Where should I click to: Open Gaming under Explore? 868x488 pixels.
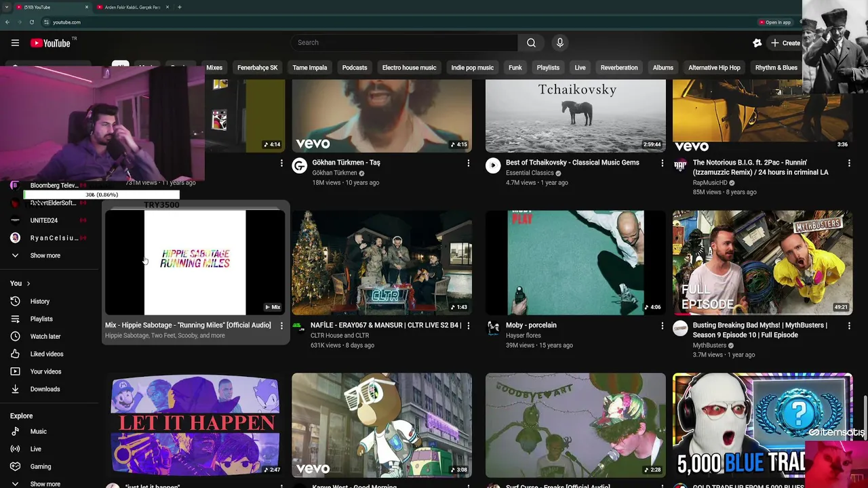point(40,466)
